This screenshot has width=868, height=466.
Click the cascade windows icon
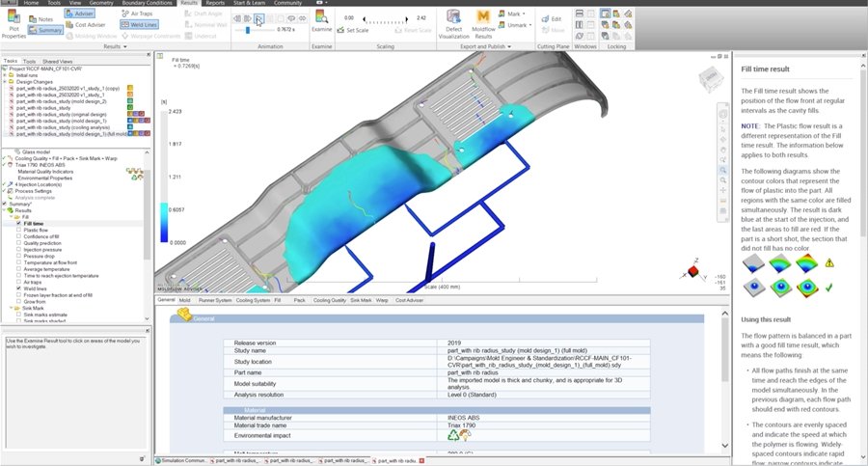click(x=579, y=36)
